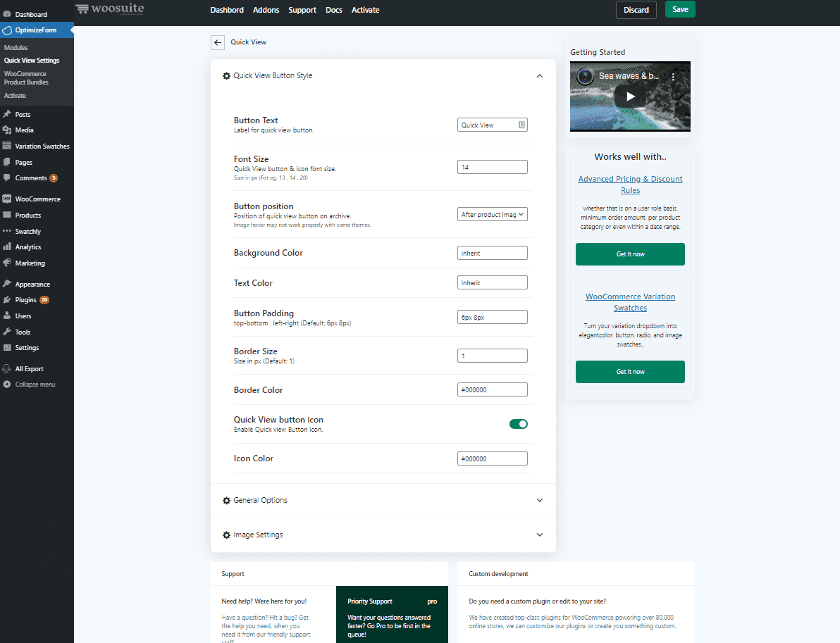
Task: Open the WooCommerce sidebar menu
Action: pos(37,199)
